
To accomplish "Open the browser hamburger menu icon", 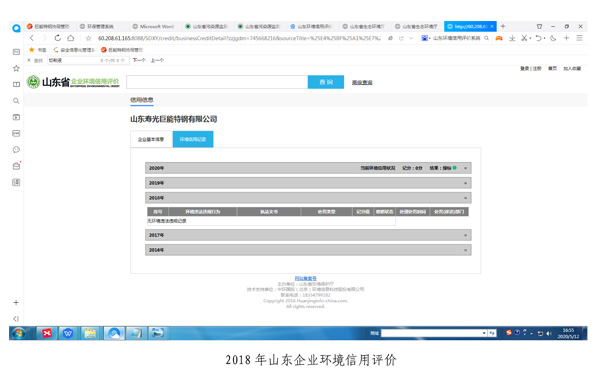I will pos(579,38).
